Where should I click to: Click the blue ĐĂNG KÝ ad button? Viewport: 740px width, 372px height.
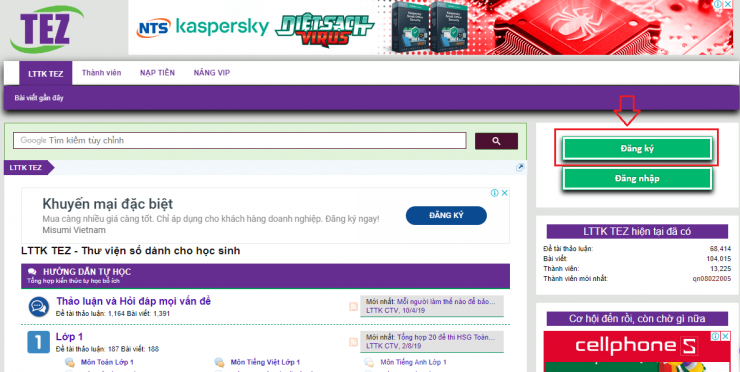tap(446, 215)
